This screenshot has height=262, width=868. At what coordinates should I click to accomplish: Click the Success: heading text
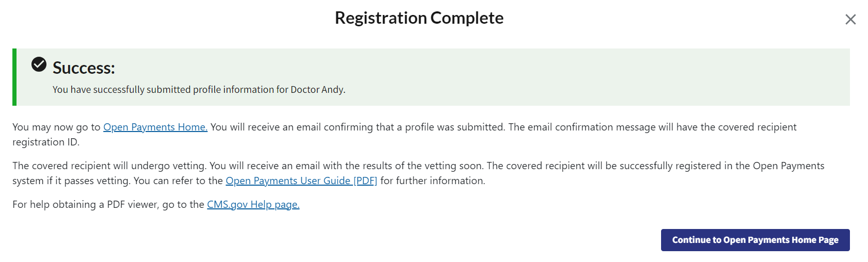pos(84,68)
